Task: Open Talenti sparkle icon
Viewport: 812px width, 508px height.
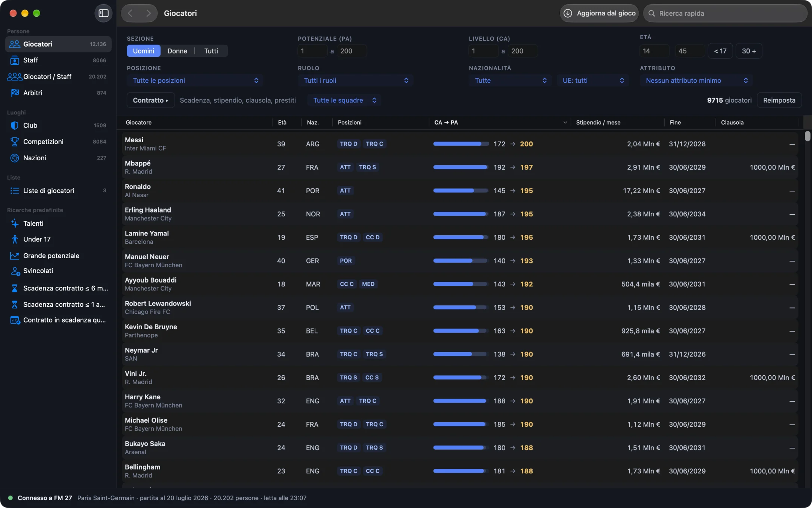Action: click(x=15, y=223)
